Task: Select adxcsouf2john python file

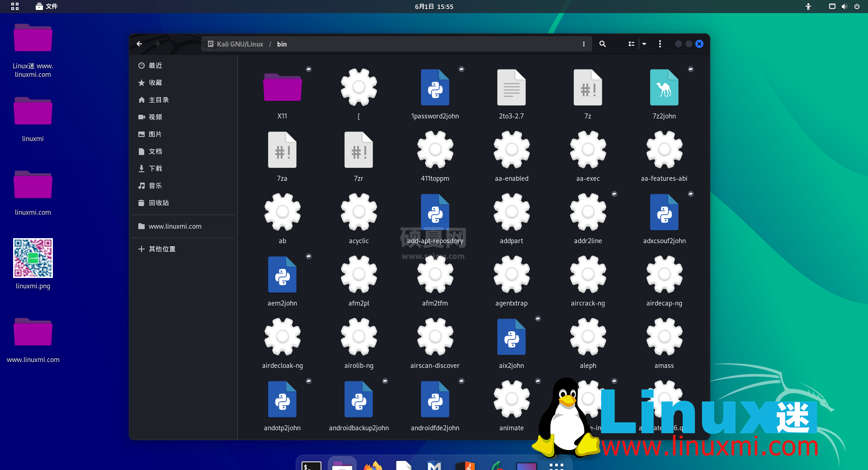Action: (664, 218)
